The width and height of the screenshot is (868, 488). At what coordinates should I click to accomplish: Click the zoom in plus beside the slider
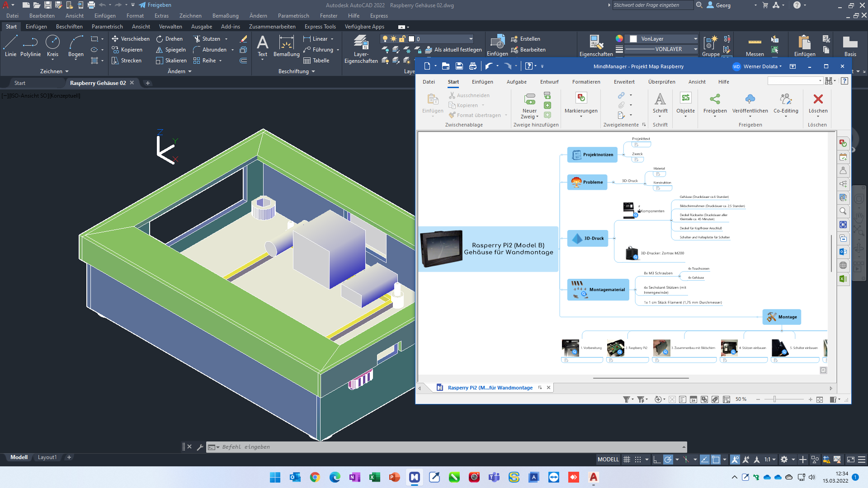coord(811,399)
